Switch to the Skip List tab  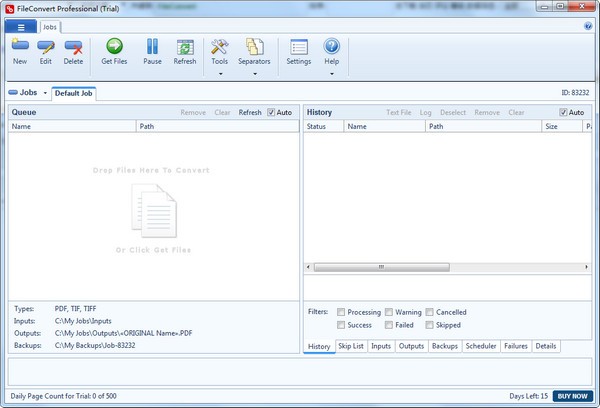pos(351,346)
